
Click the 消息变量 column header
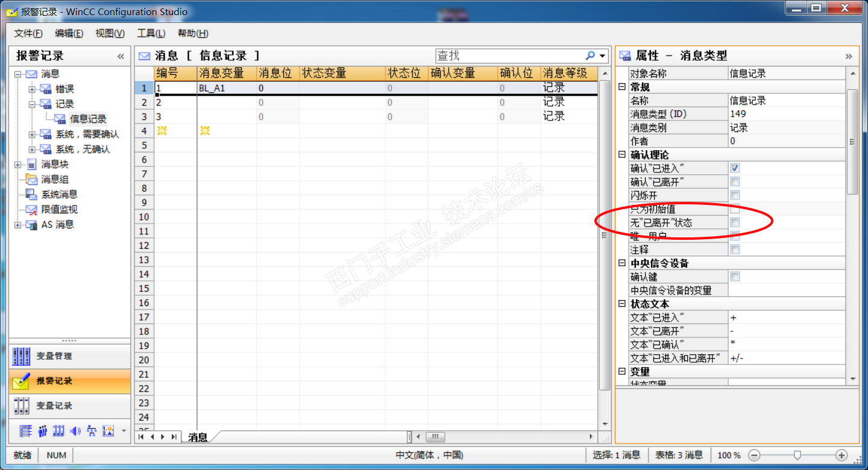227,74
